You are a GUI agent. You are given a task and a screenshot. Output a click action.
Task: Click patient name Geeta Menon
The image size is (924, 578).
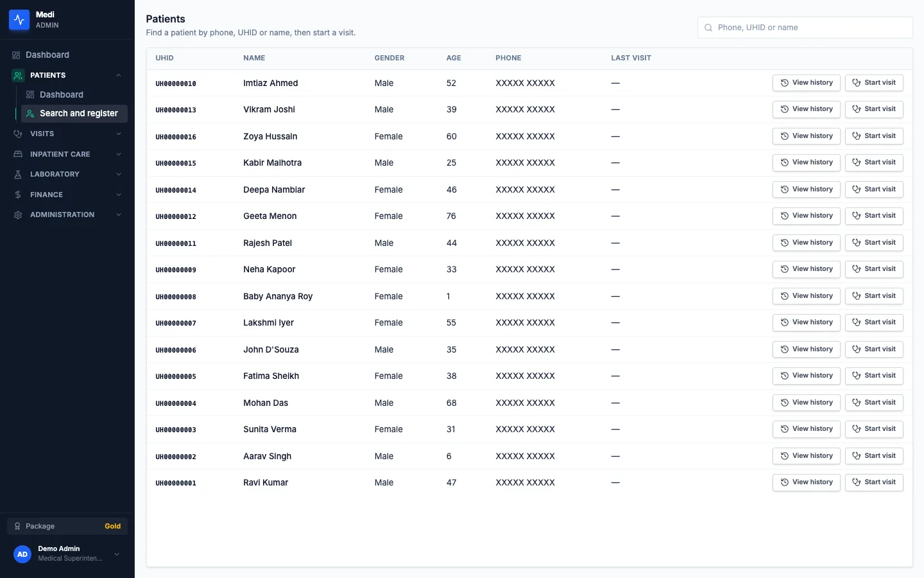click(270, 216)
